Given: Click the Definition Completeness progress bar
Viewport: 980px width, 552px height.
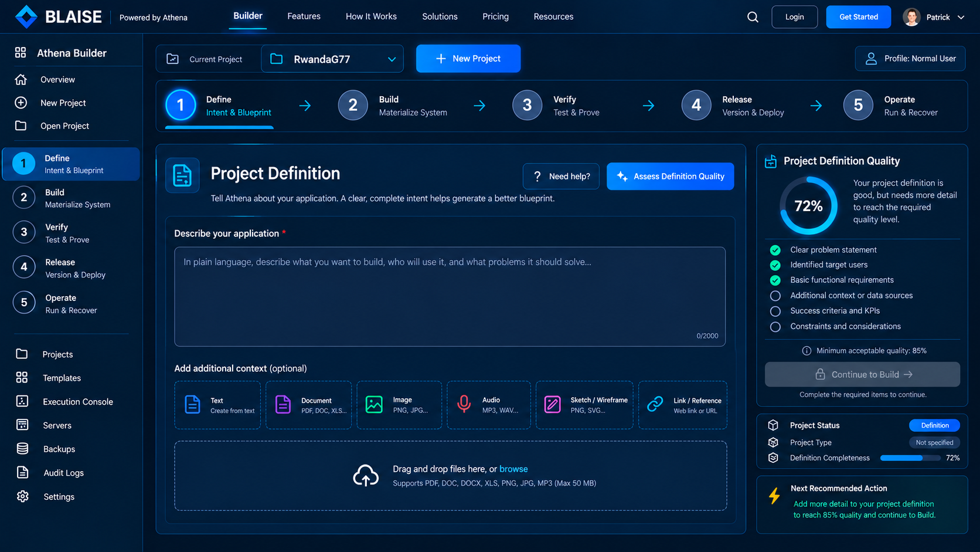Looking at the screenshot, I should click(910, 458).
